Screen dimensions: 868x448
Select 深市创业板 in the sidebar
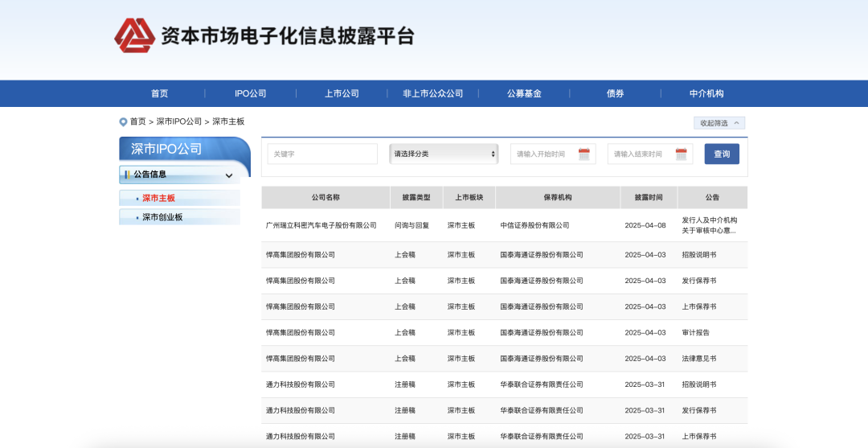162,217
